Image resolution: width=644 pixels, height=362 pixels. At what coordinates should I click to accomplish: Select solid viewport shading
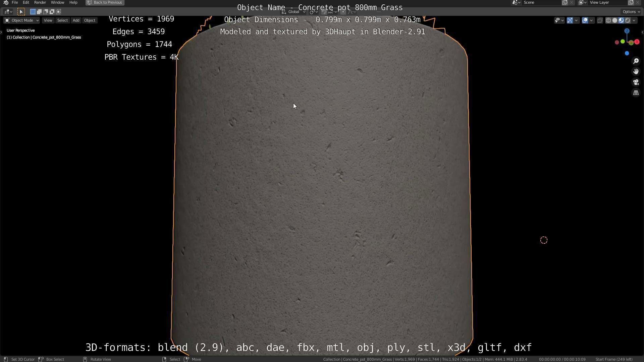coord(614,20)
